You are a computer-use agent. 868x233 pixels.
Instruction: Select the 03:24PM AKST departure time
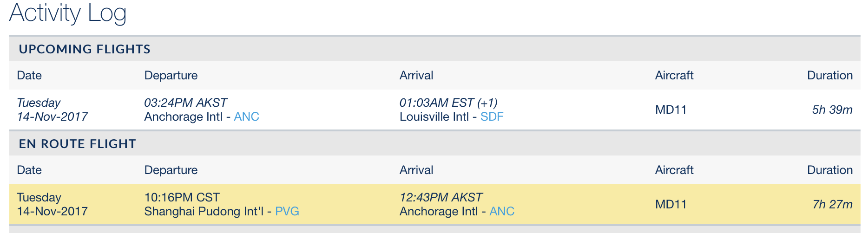185,103
